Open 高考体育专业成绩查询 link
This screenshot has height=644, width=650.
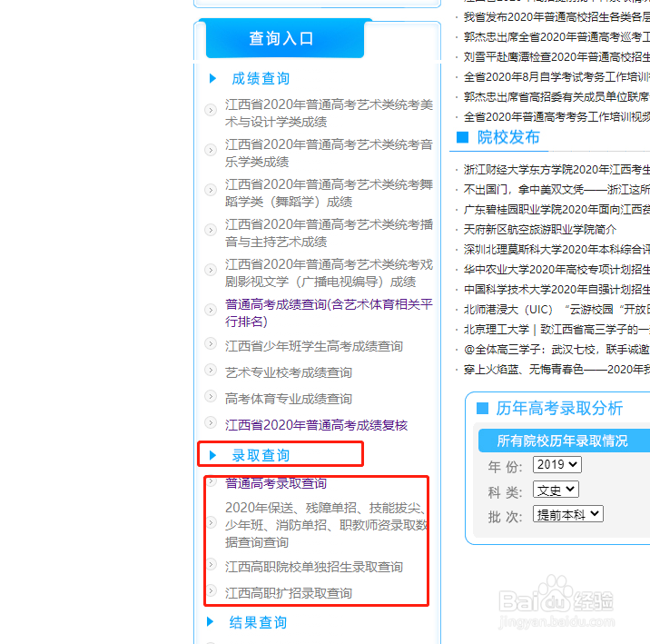pos(289,399)
